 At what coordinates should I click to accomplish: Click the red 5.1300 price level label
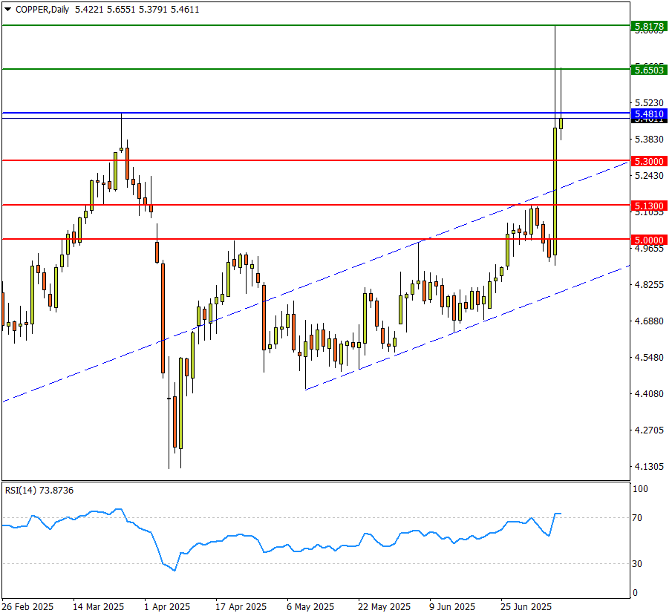point(650,205)
